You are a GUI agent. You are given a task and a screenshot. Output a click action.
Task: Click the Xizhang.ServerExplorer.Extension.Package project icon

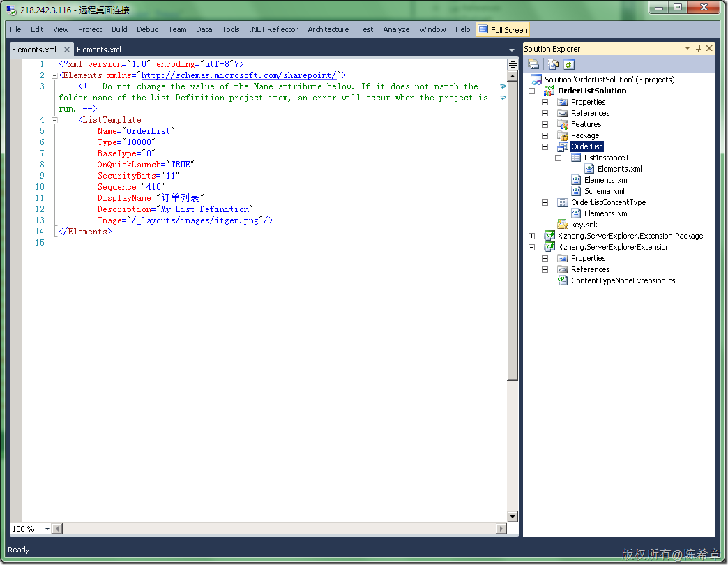(x=549, y=236)
